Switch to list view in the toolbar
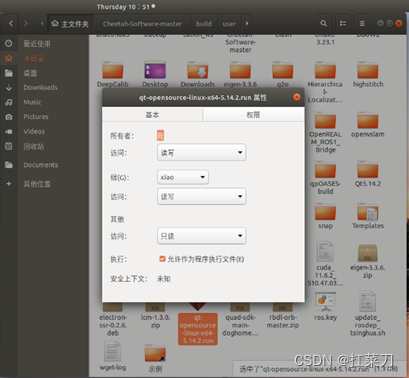 coord(343,24)
